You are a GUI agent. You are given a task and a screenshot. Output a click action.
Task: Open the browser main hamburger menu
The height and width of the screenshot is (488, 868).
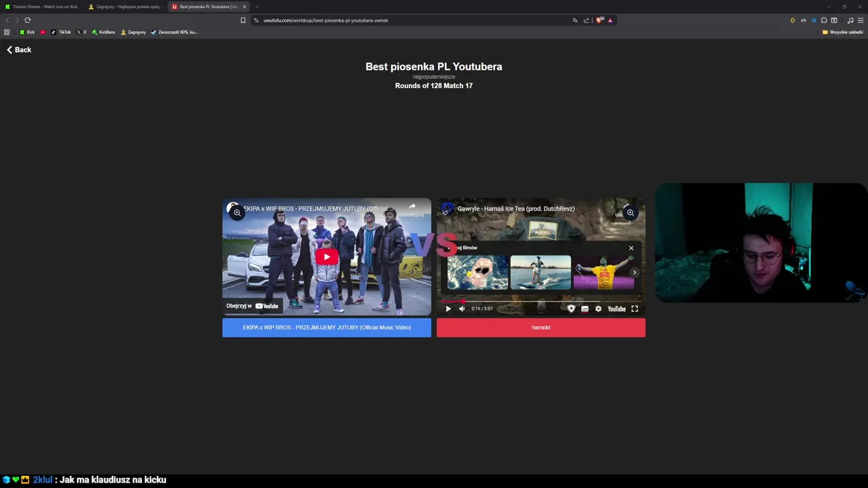[x=861, y=20]
